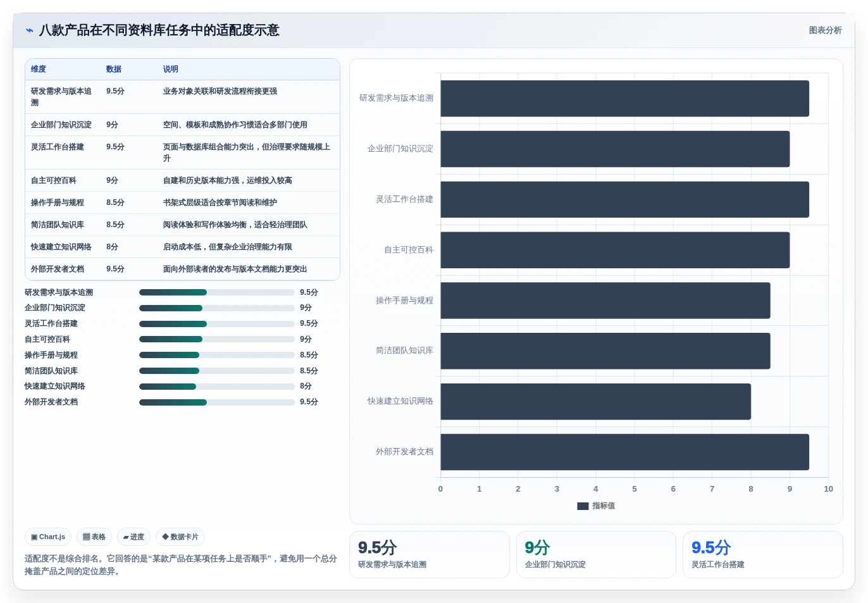868x603 pixels.
Task: Click chart axis label 外部开发者文档
Action: tap(404, 452)
